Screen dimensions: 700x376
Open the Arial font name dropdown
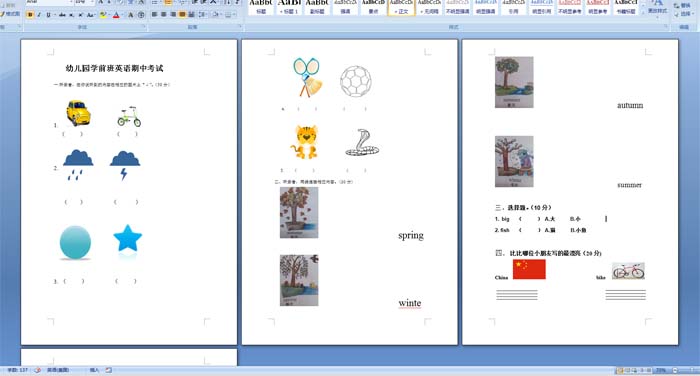point(49,2)
